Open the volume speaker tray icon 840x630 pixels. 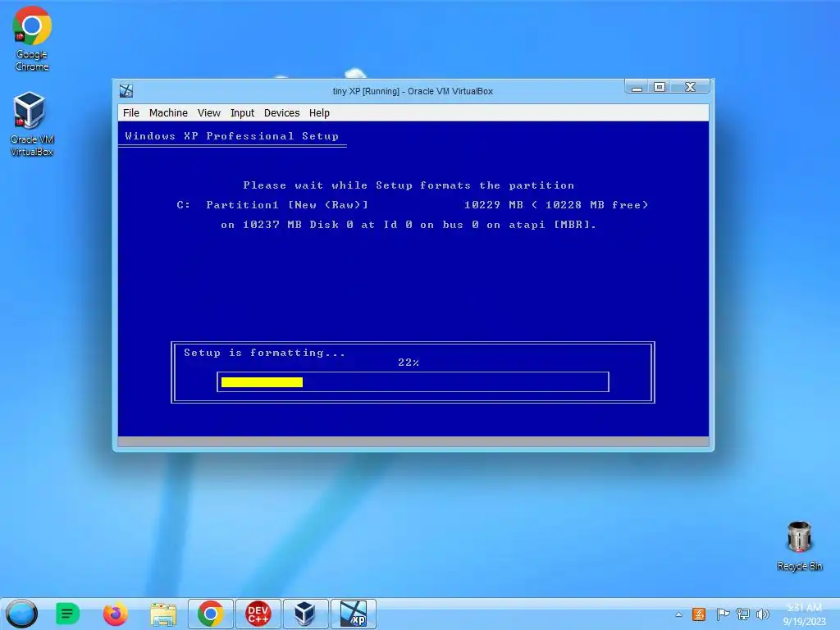click(x=762, y=614)
